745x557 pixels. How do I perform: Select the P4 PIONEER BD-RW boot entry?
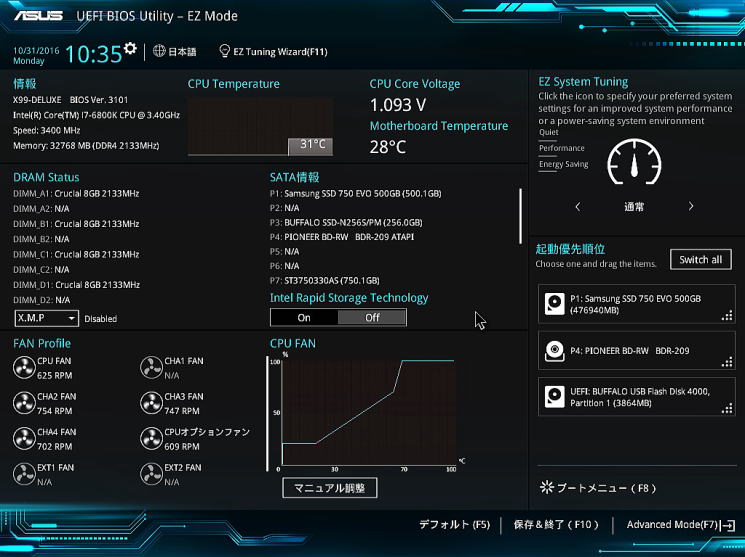point(637,351)
